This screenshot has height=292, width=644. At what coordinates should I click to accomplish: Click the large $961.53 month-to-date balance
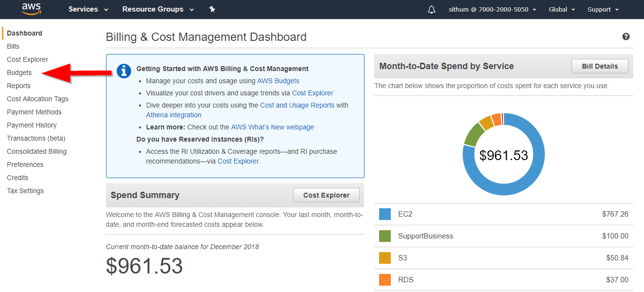coord(144,266)
